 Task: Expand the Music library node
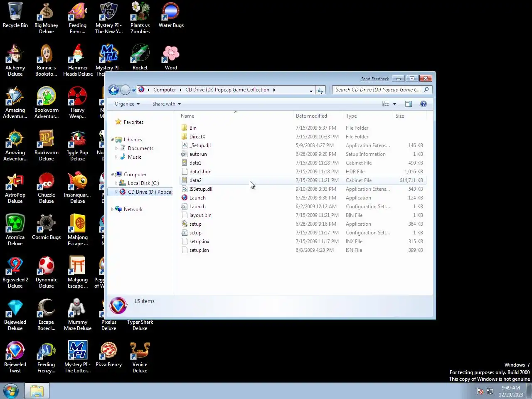(x=116, y=157)
